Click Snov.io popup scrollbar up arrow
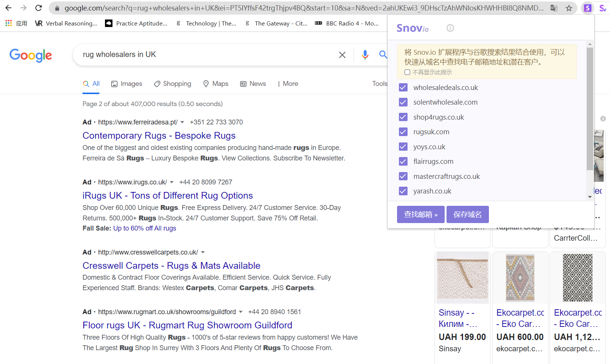The image size is (610, 364). point(590,44)
